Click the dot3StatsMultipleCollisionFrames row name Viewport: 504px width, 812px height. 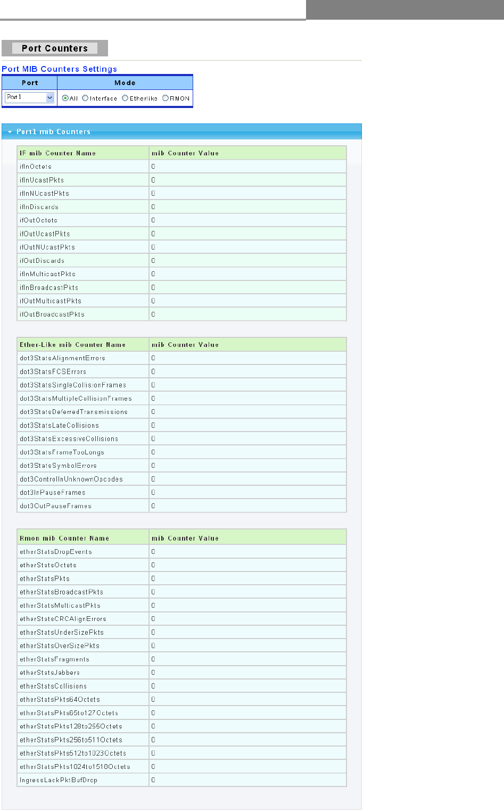click(76, 398)
